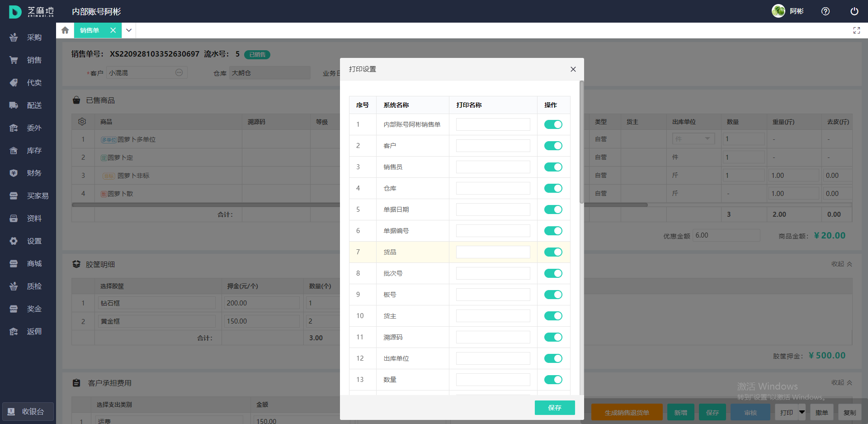Toggle the 板号 print switch
Screen dimensions: 868x424
[553, 295]
